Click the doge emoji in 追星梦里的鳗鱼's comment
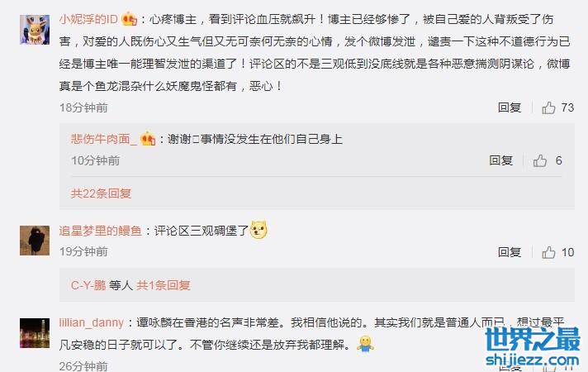The image size is (588, 372). tap(258, 229)
